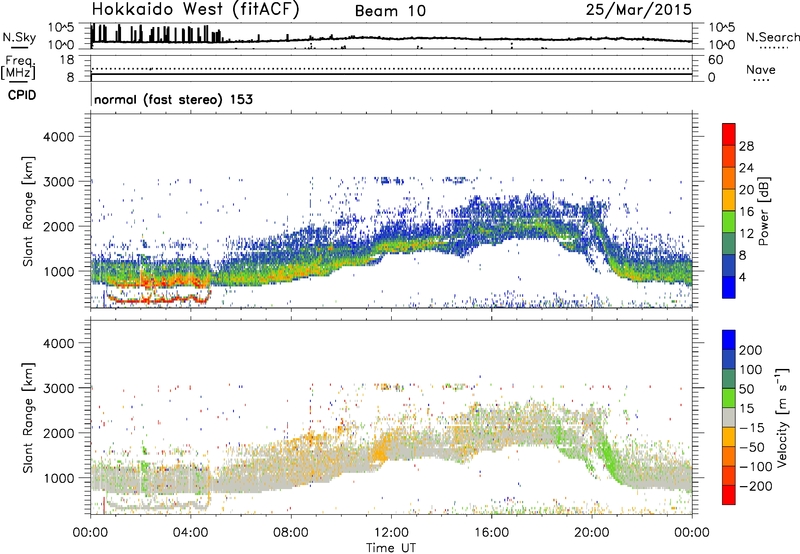Click 'Slant Range [km]' label of power panel
This screenshot has height=554, width=800.
coord(28,211)
